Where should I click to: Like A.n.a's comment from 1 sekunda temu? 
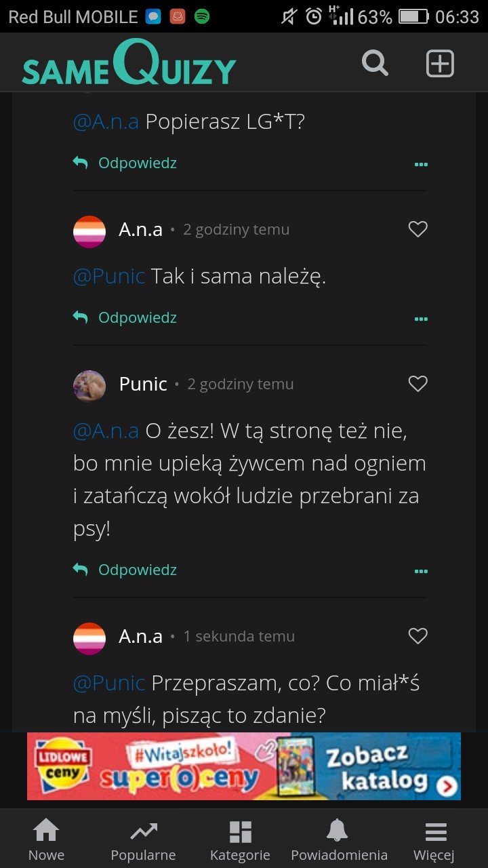click(x=418, y=636)
